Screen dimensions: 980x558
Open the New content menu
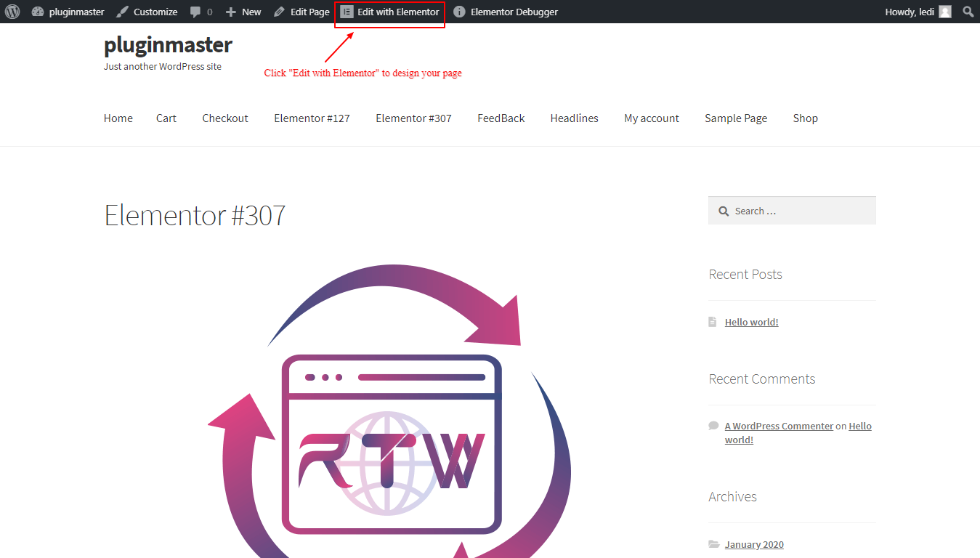coord(243,12)
